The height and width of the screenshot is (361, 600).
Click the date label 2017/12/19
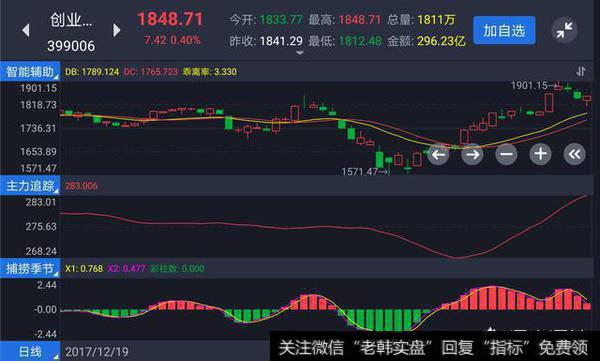tap(97, 352)
